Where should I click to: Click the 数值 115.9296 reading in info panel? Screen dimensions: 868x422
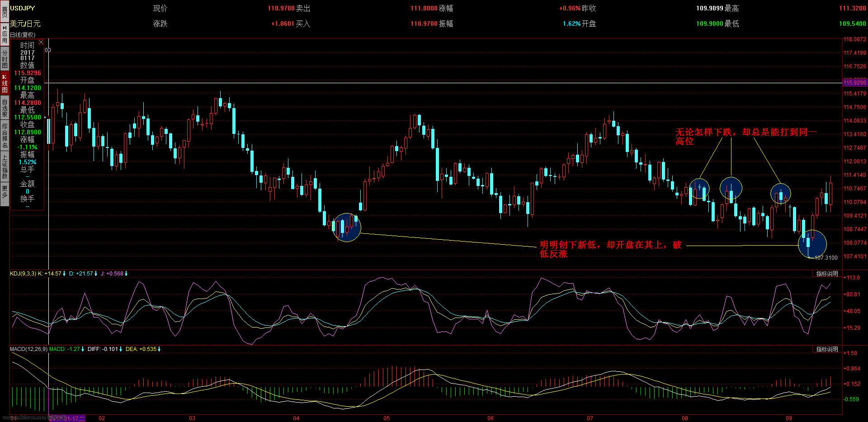27,73
